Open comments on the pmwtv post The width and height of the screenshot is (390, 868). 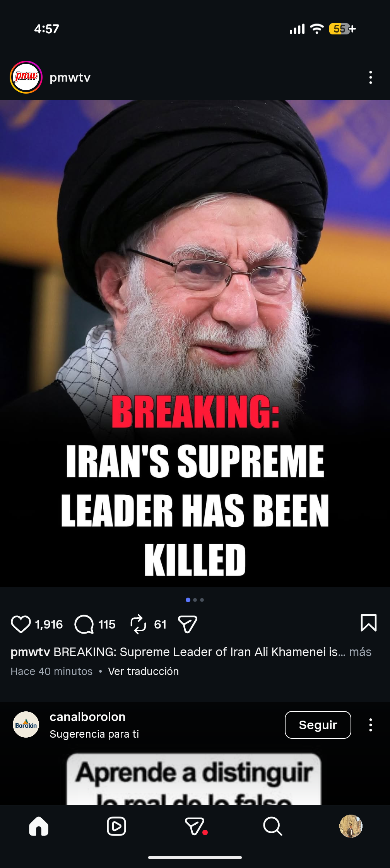[84, 624]
